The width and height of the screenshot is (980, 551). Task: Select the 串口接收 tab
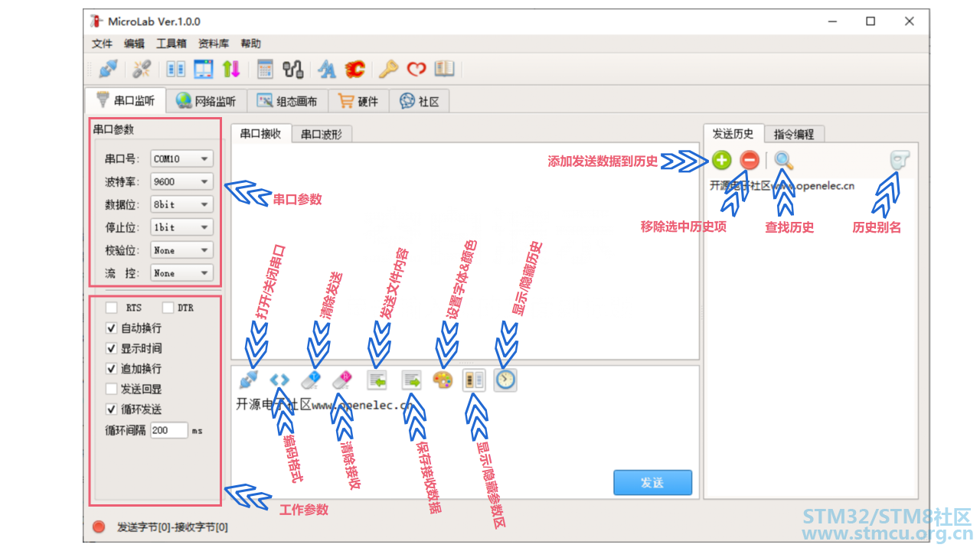[261, 133]
